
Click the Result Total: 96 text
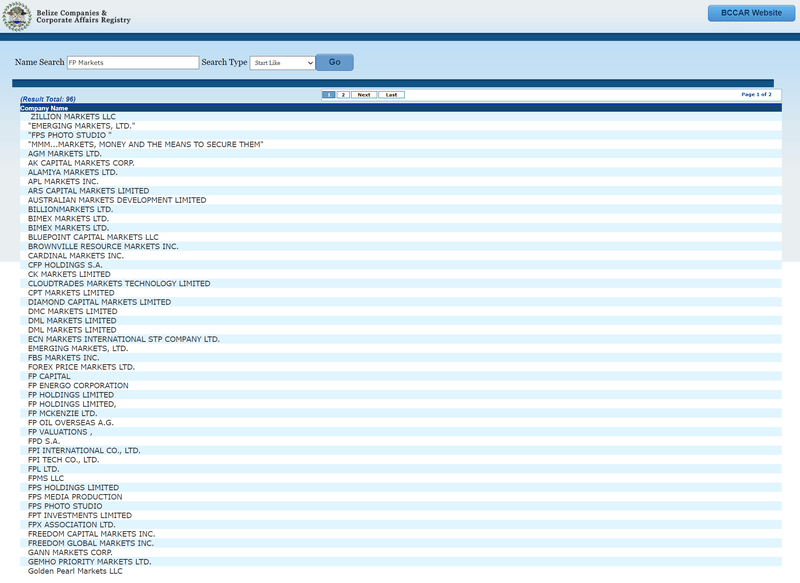pyautogui.click(x=48, y=99)
